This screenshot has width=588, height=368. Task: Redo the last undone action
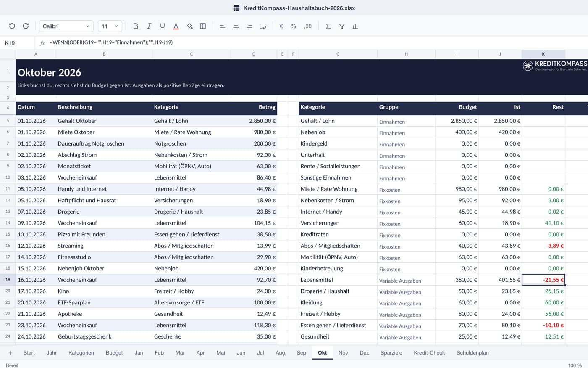point(26,26)
